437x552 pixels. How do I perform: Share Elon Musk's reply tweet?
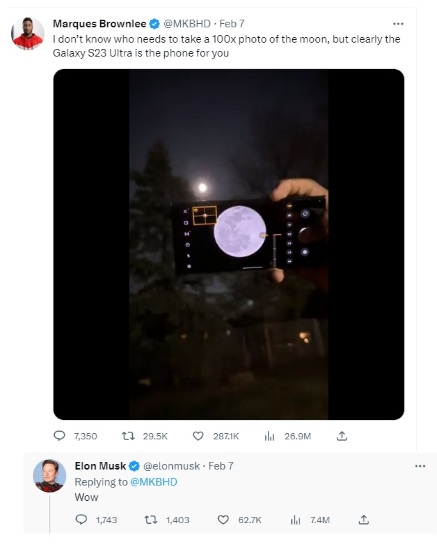364,520
